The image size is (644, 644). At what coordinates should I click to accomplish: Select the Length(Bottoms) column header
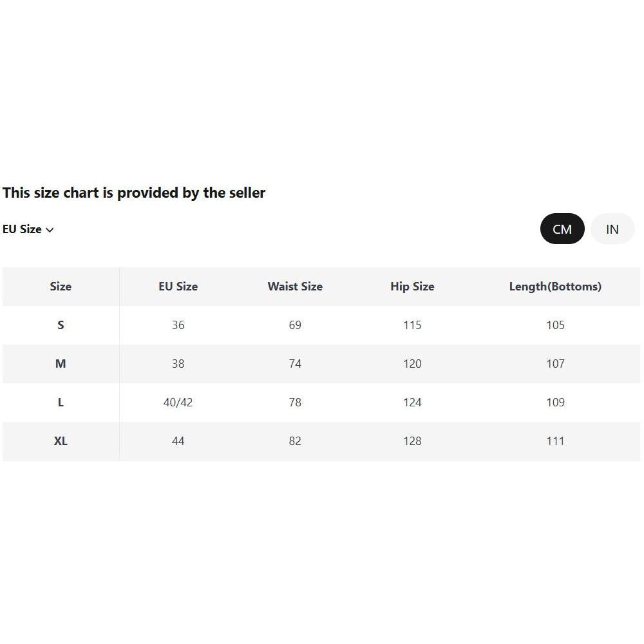point(555,287)
